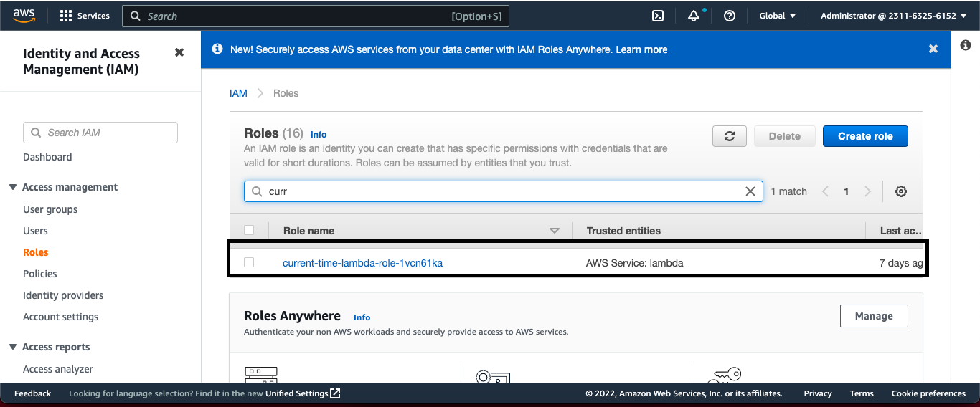Click the Search IAM field
This screenshot has width=980, height=407.
tap(100, 133)
